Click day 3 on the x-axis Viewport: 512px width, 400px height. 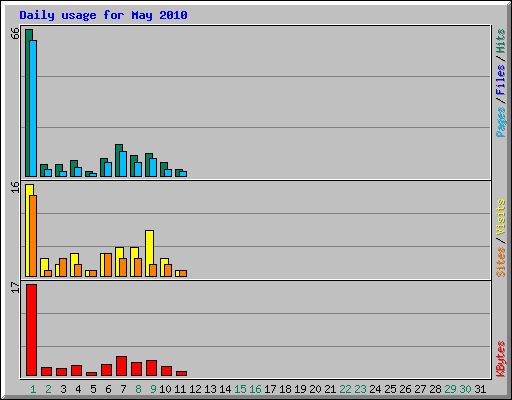[x=63, y=389]
